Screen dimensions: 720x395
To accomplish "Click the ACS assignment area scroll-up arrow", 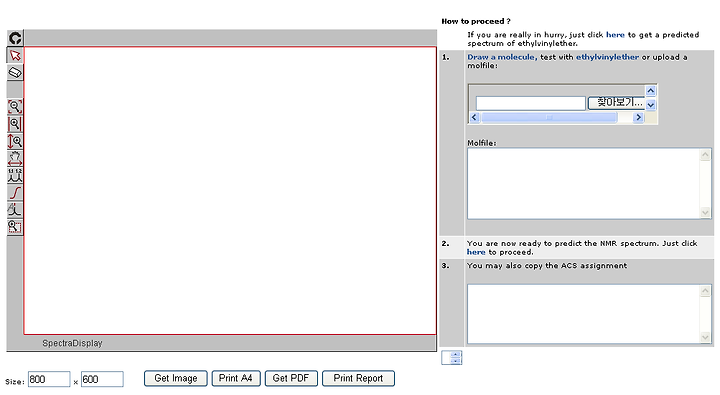I will 705,291.
